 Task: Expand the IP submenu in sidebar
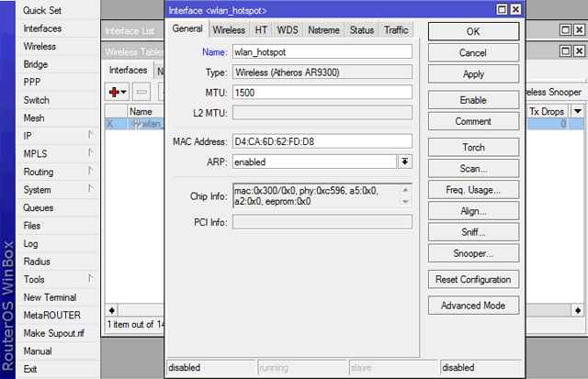point(90,136)
